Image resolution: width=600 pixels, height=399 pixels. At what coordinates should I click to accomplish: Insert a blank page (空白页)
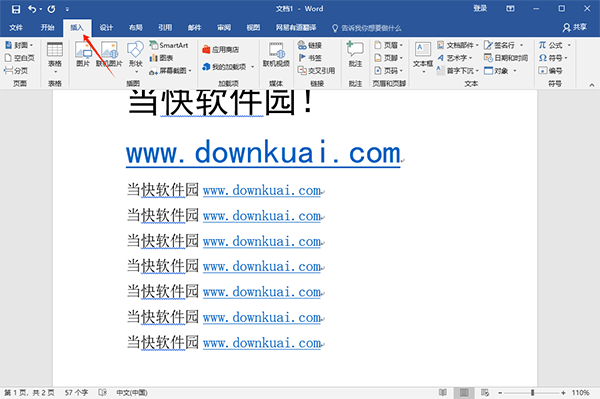[20, 58]
